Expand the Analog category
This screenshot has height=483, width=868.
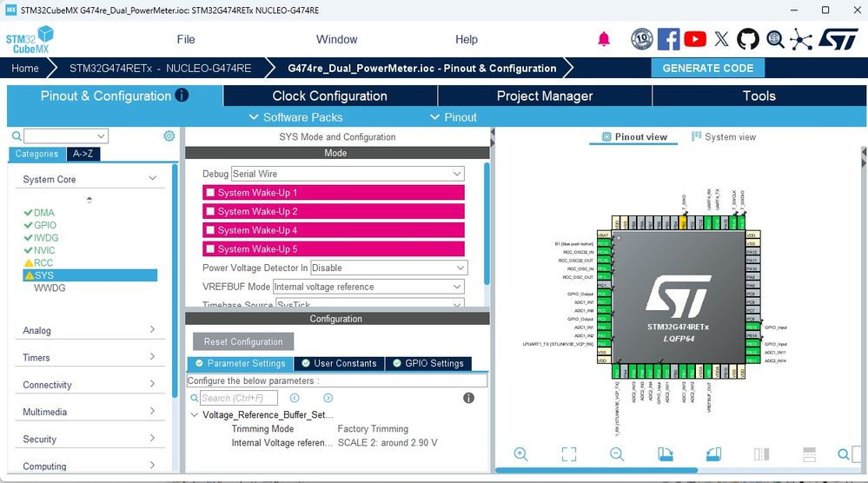click(153, 330)
